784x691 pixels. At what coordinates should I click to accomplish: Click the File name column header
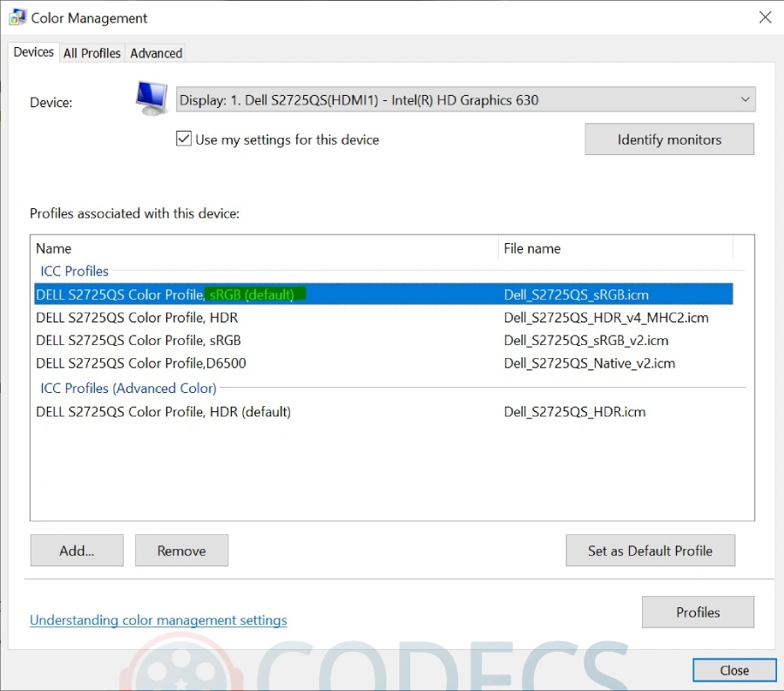pos(616,248)
